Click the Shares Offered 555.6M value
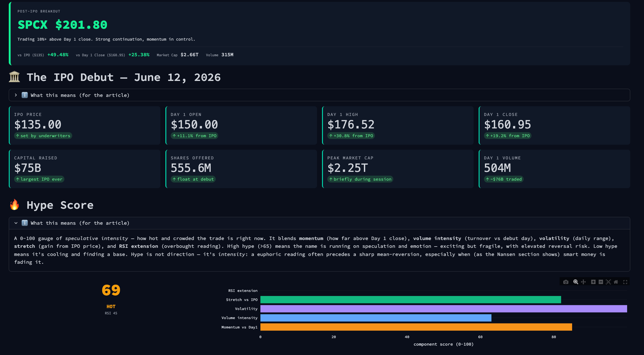This screenshot has height=355, width=644. (x=191, y=168)
